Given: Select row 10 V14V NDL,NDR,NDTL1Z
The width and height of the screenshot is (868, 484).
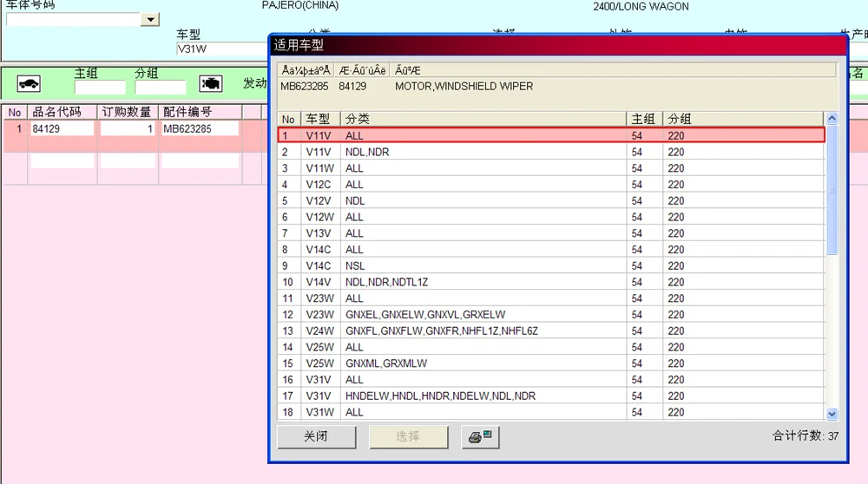Looking at the screenshot, I should coord(551,282).
